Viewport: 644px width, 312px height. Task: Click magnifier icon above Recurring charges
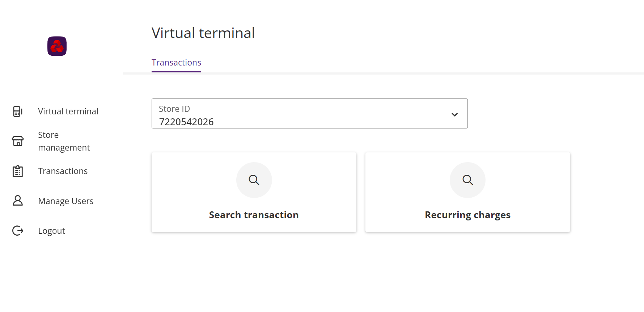tap(467, 180)
